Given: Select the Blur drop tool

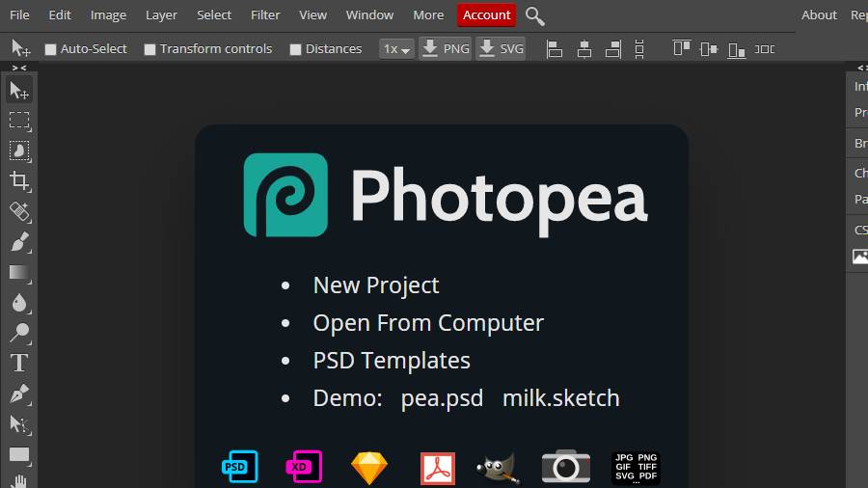Looking at the screenshot, I should tap(19, 303).
